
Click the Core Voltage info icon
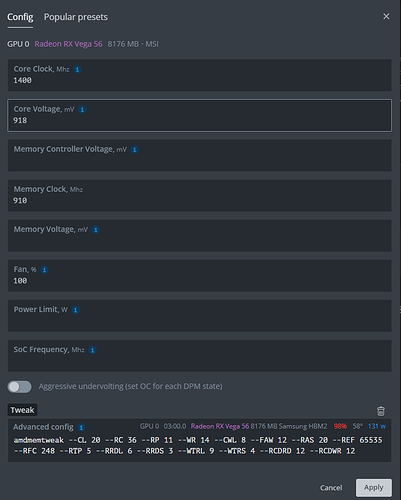pyautogui.click(x=82, y=109)
